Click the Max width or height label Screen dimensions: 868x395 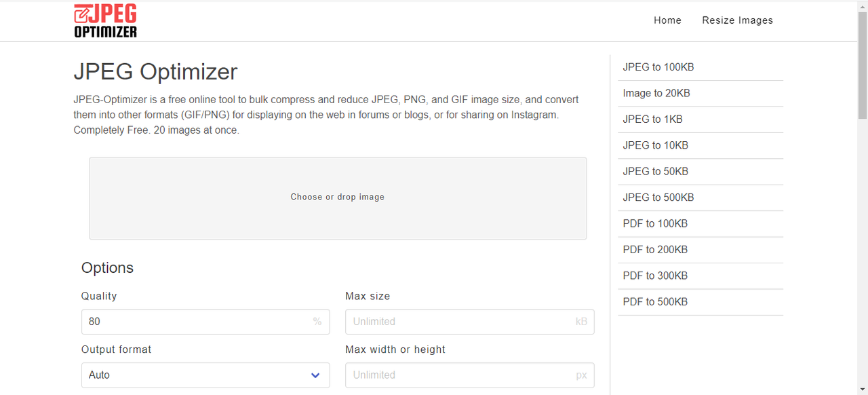395,350
